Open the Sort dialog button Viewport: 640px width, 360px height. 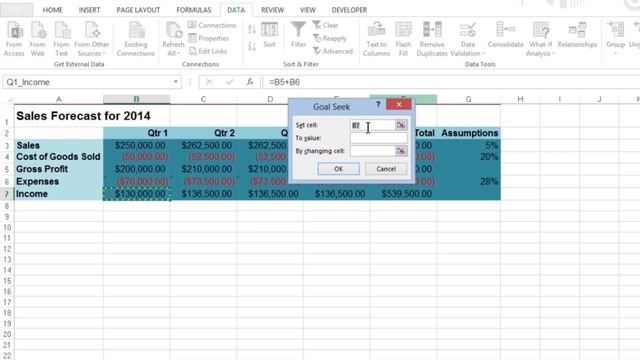[269, 35]
